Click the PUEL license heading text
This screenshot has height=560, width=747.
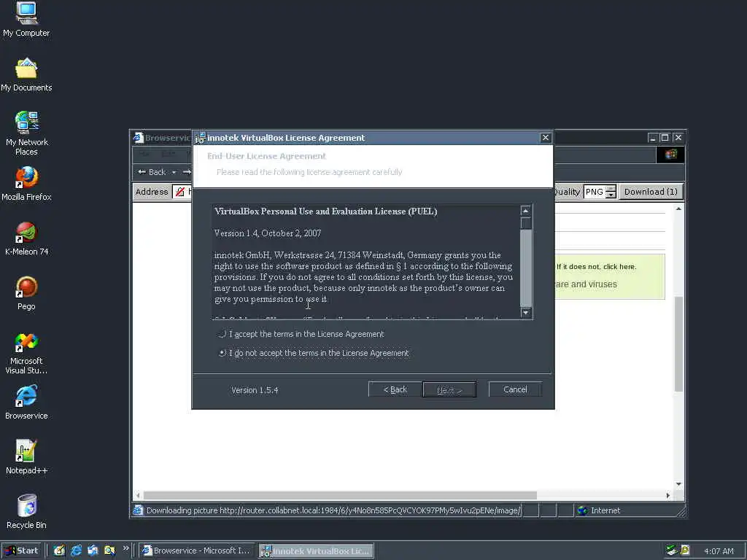point(326,211)
